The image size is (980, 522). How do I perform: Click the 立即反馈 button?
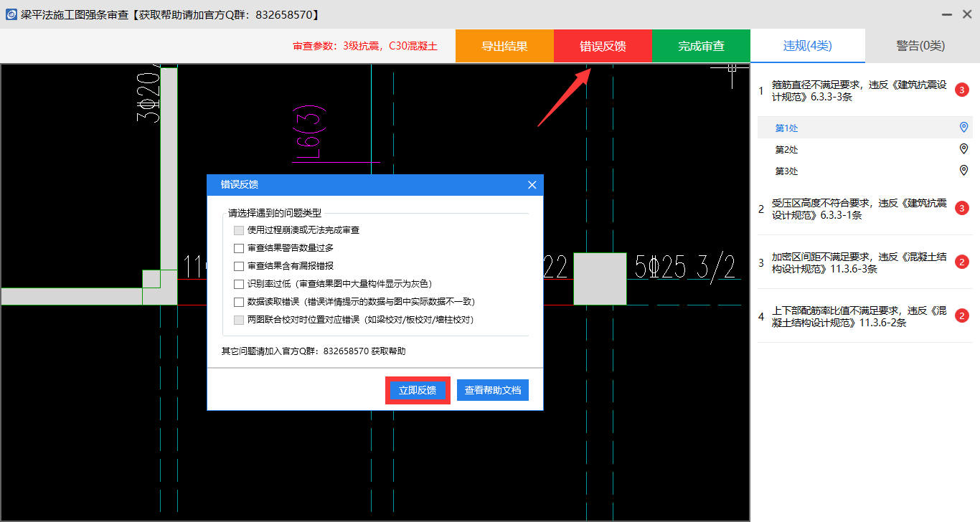pyautogui.click(x=418, y=390)
